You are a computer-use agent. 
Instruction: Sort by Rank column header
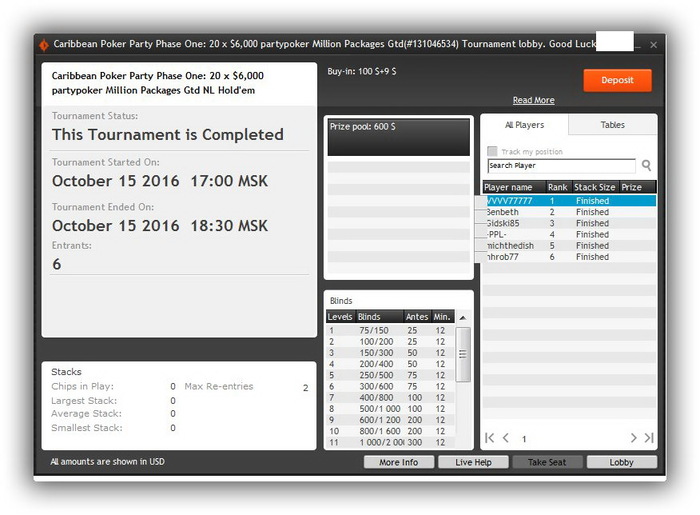point(558,187)
